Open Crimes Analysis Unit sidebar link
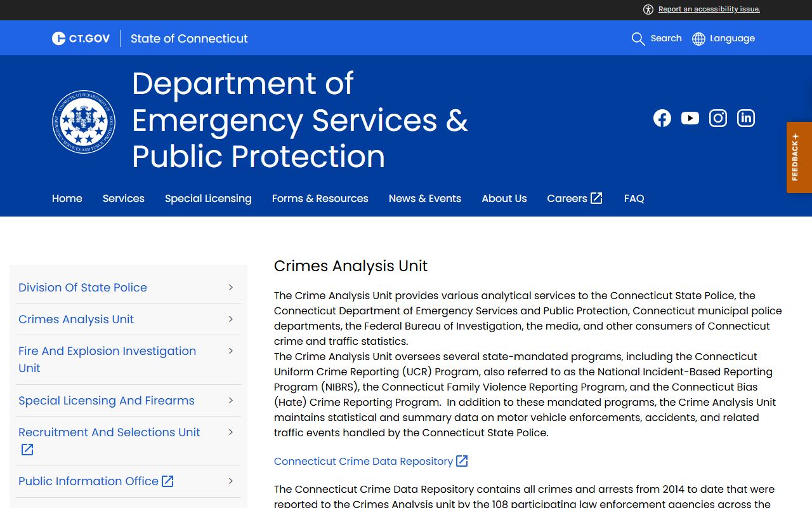812x508 pixels. 76,319
